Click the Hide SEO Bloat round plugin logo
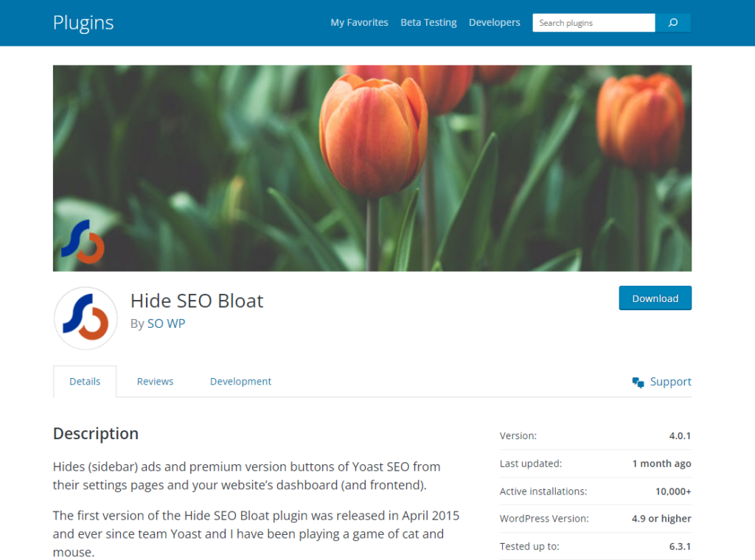This screenshot has width=755, height=560. [x=86, y=318]
